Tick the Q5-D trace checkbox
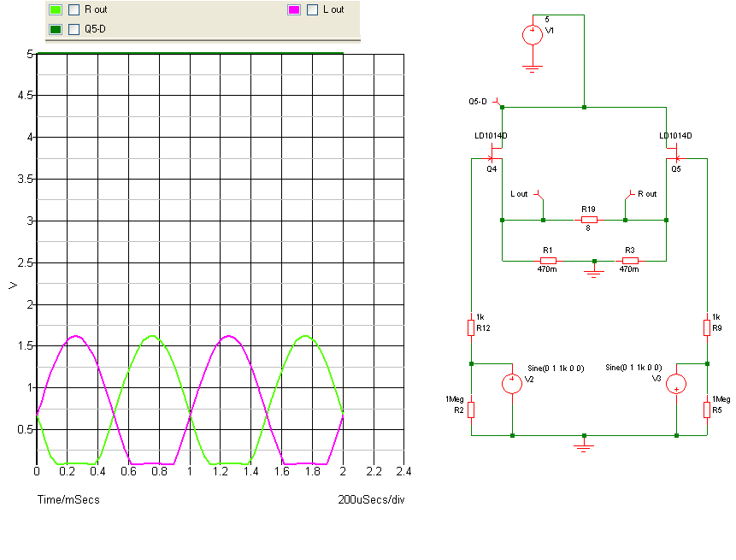 click(74, 29)
